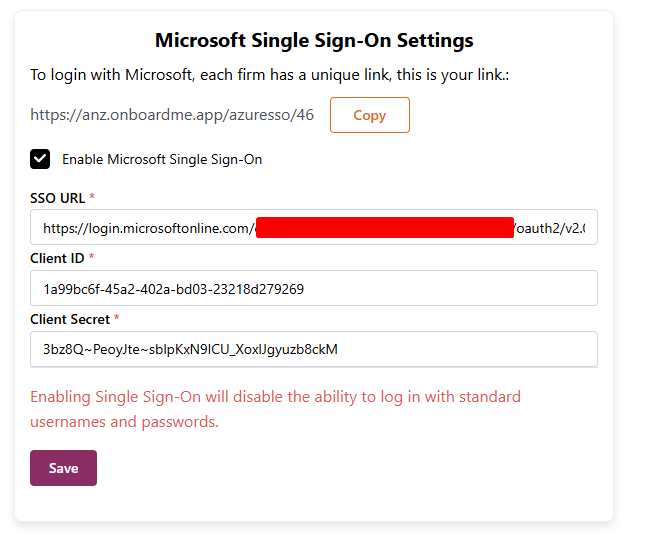Click the "SSO URL" field label

click(57, 198)
